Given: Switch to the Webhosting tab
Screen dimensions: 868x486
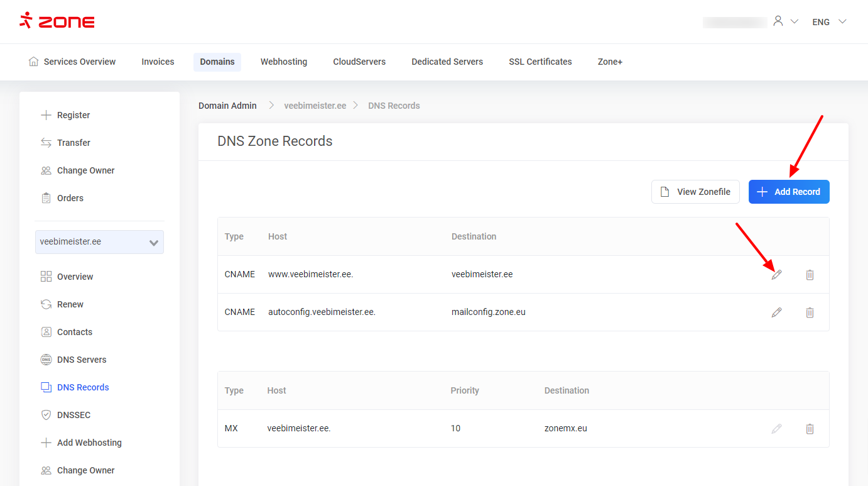Looking at the screenshot, I should 284,62.
